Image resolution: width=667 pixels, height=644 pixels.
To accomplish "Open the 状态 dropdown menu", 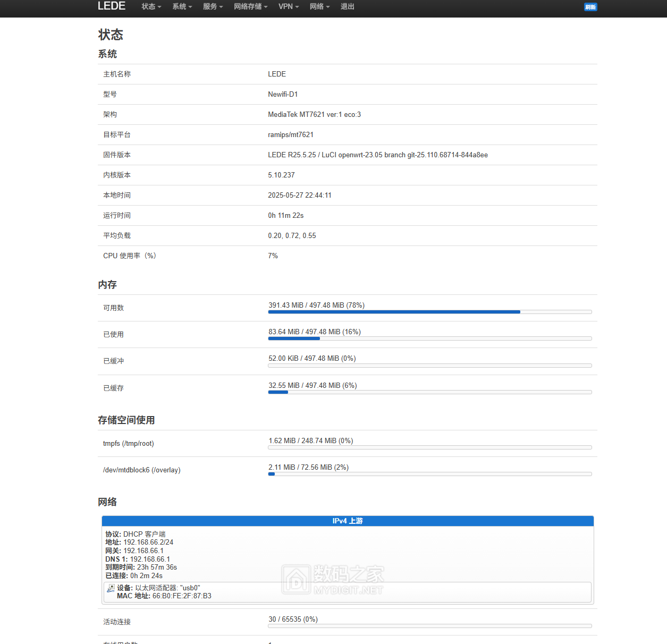I will click(151, 7).
